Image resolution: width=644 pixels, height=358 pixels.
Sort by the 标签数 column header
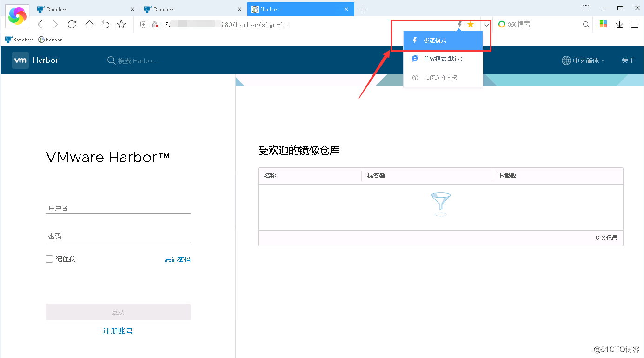[x=376, y=176]
